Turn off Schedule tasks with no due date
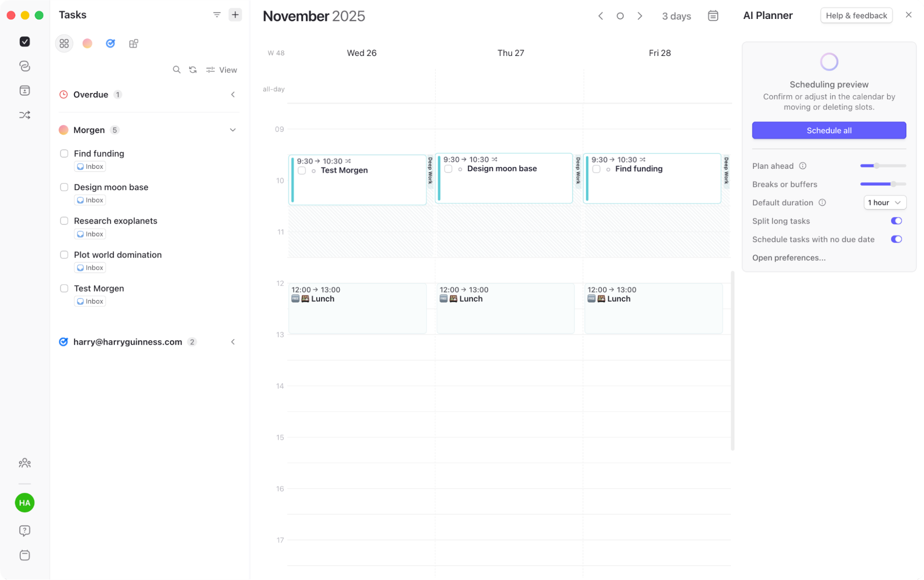Viewport: 924px width, 580px height. click(x=896, y=239)
